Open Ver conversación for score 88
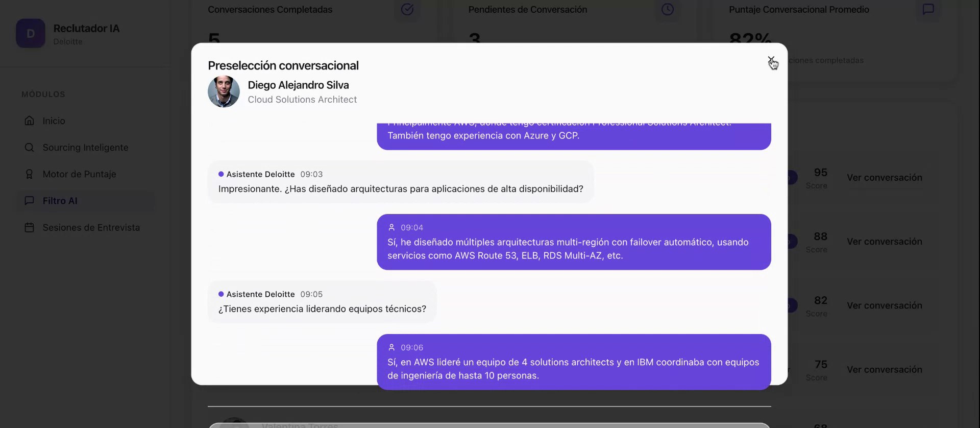The width and height of the screenshot is (980, 428). coord(885,242)
